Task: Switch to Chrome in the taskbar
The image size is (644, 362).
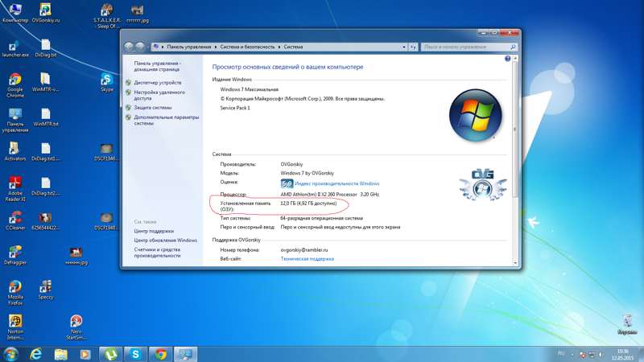Action: click(x=160, y=354)
